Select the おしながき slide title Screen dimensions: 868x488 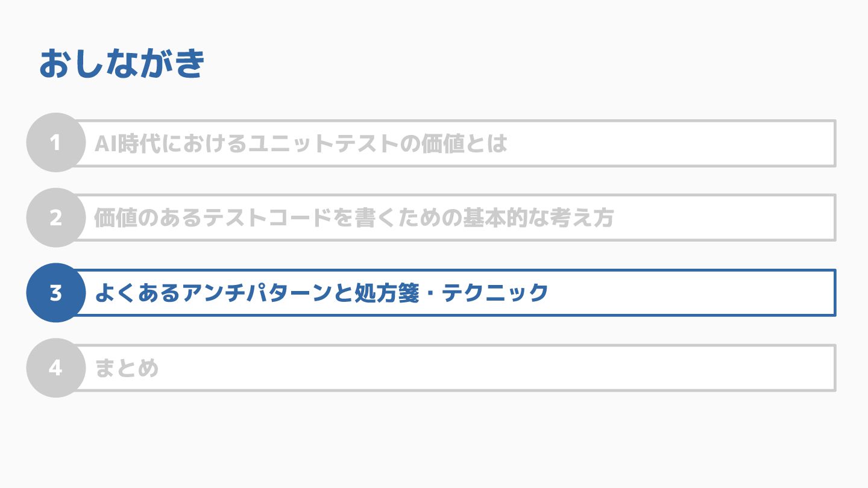pyautogui.click(x=122, y=64)
